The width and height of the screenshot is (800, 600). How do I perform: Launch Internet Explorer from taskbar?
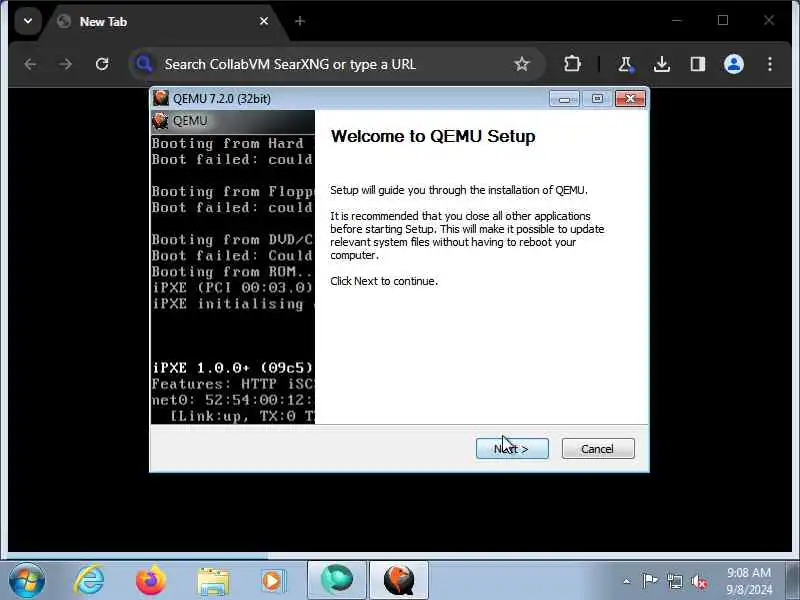click(89, 581)
